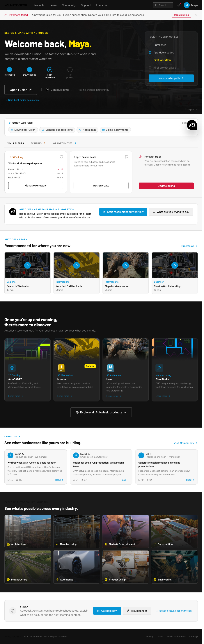Viewport: 204px width, 644px height.
Task: Click the red Update billing button
Action: pyautogui.click(x=166, y=186)
